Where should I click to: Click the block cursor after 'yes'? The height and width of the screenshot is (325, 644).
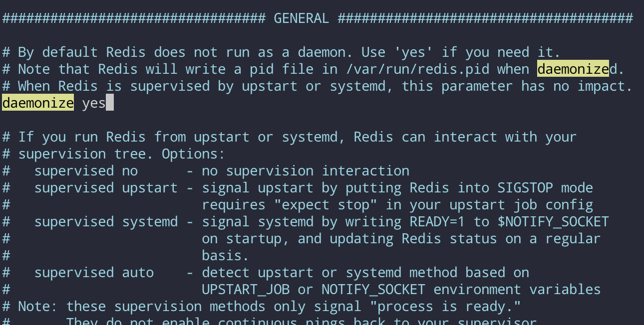(110, 103)
